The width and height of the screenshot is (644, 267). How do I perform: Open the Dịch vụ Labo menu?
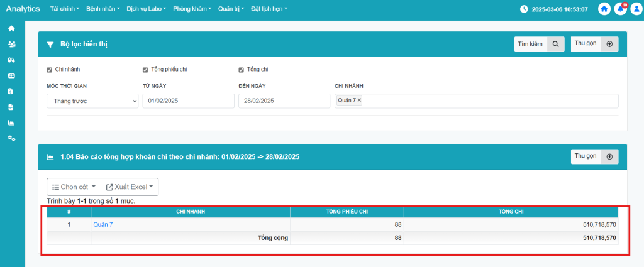click(146, 9)
